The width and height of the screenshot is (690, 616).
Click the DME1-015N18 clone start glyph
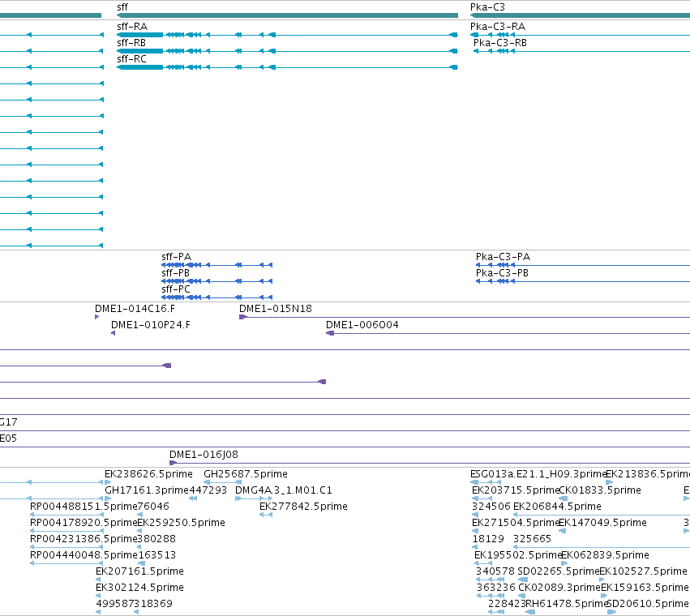pyautogui.click(x=243, y=317)
